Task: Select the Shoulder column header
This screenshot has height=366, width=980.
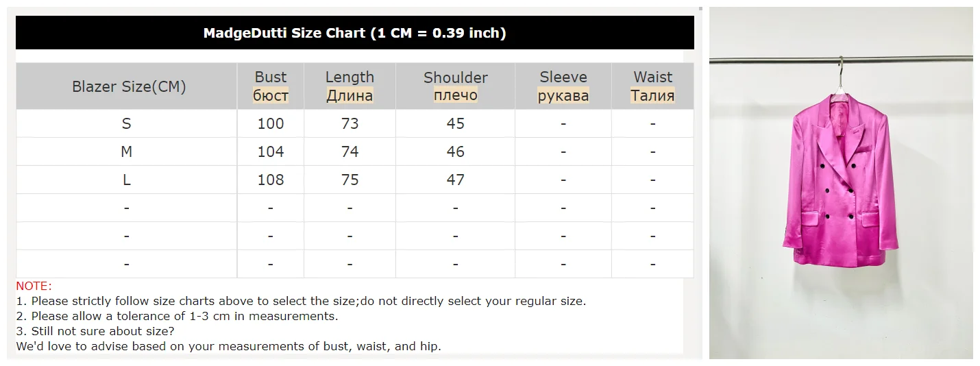Action: (455, 86)
